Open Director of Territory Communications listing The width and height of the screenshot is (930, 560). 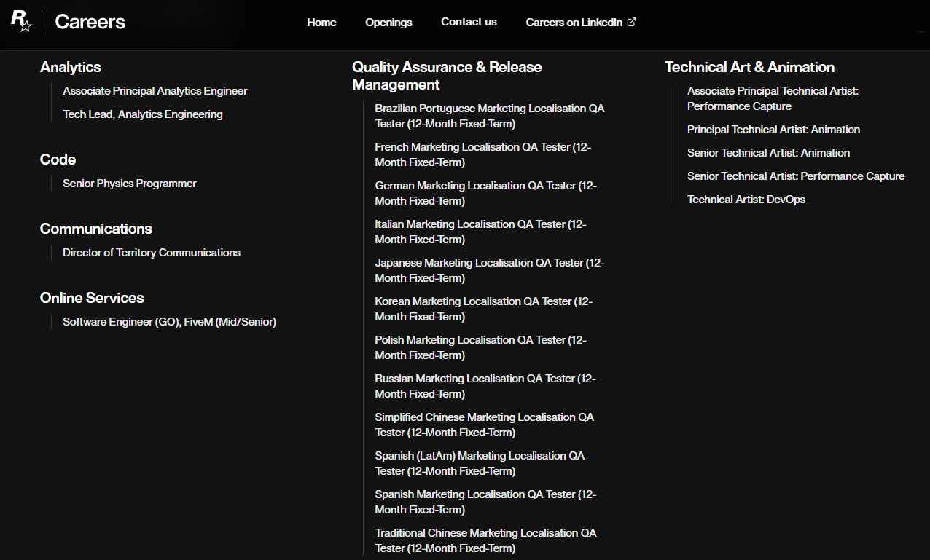point(152,253)
